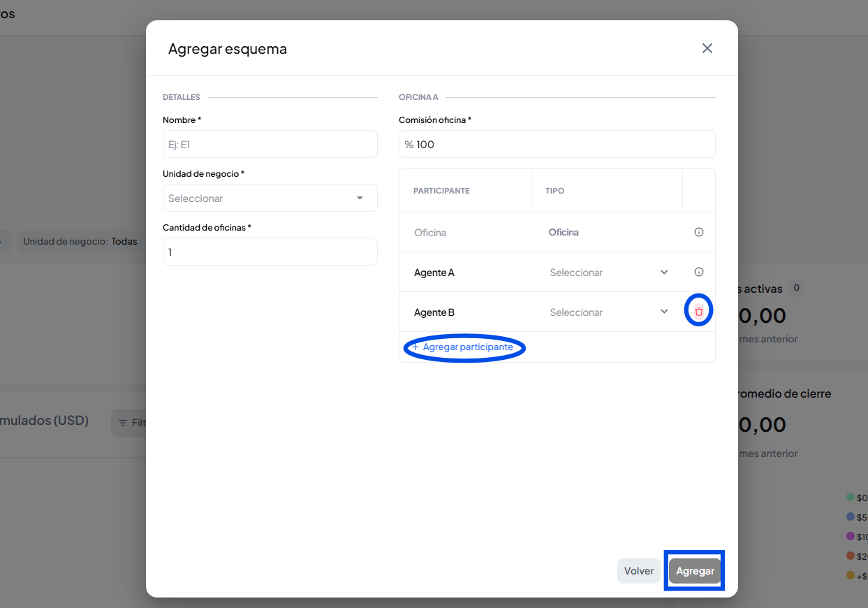Click the Cantidad de oficinas field

coord(270,252)
